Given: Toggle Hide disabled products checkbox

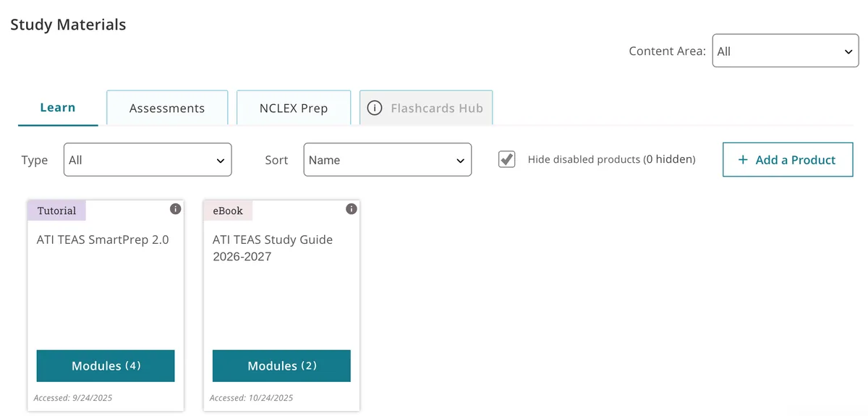Looking at the screenshot, I should (507, 159).
